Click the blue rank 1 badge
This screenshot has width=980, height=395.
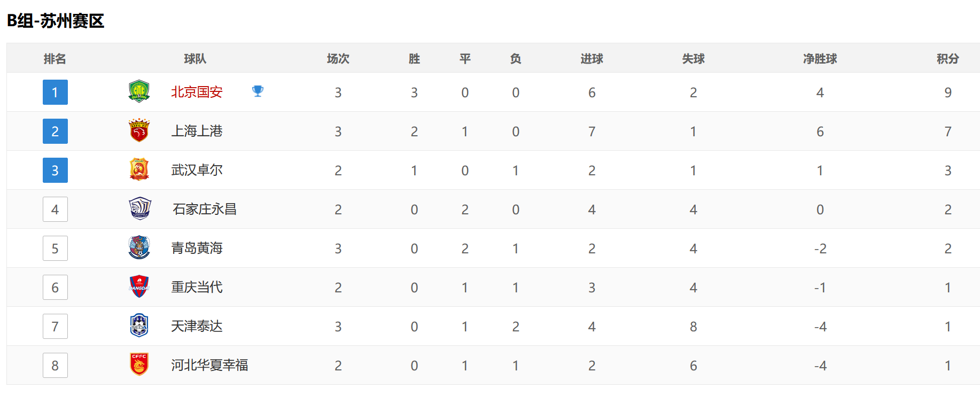(55, 92)
